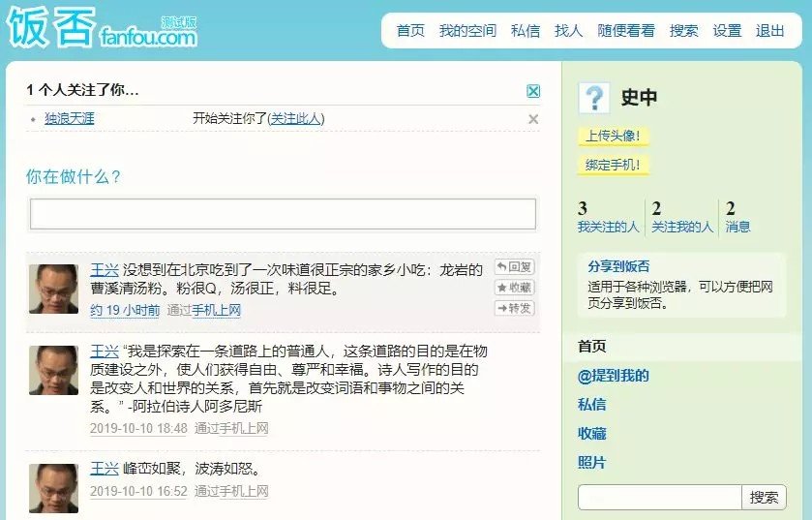Open 搜索 in the top navigation
The image size is (812, 520).
[x=683, y=31]
